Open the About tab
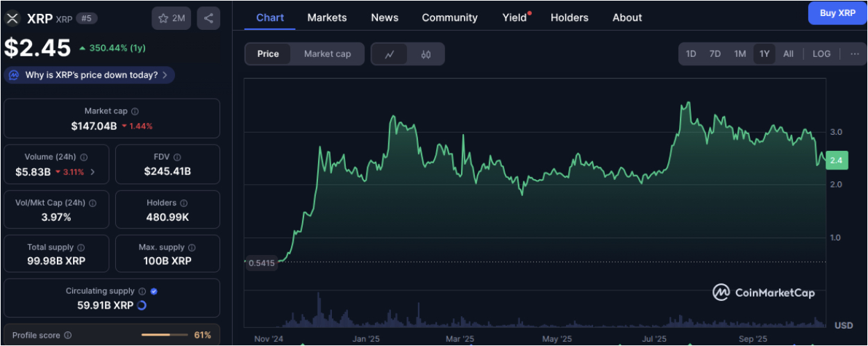 [627, 17]
